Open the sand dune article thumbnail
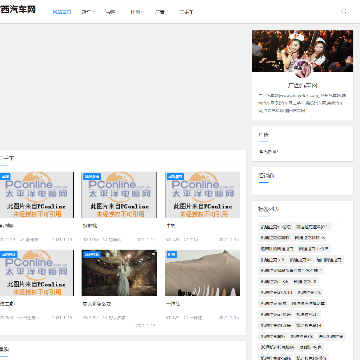 [202, 273]
